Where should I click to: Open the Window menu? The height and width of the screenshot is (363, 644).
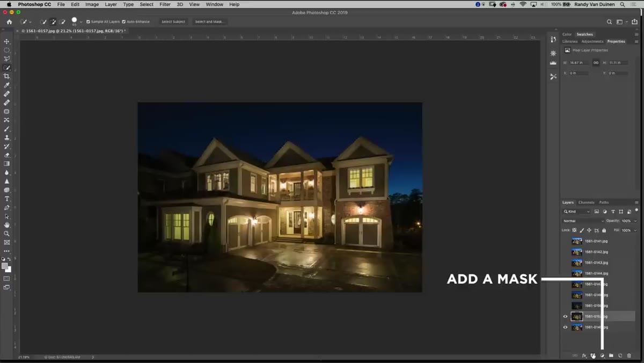click(215, 4)
